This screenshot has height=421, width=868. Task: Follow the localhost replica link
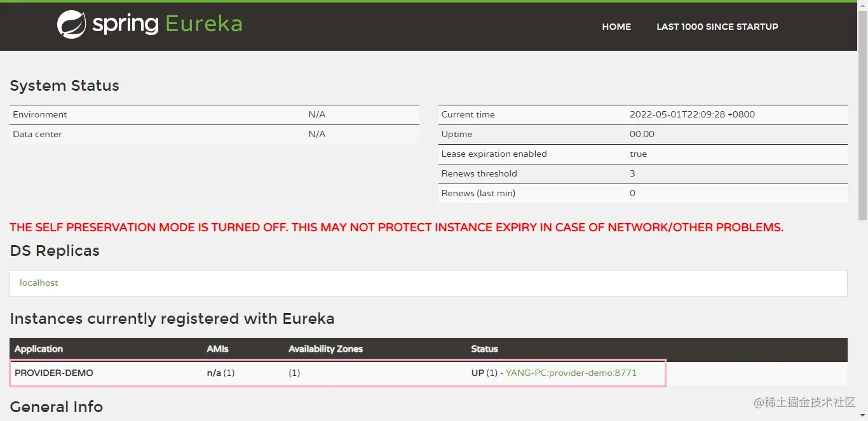click(39, 283)
